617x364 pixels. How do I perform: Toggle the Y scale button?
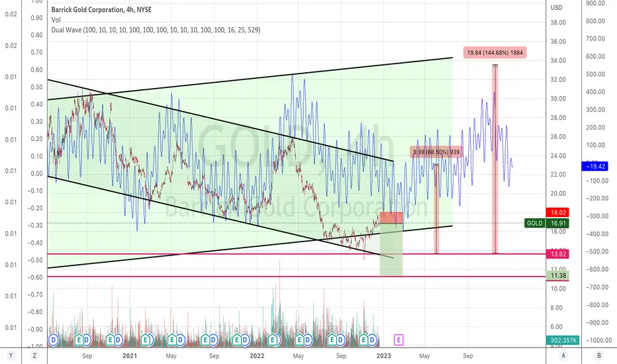(x=11, y=356)
